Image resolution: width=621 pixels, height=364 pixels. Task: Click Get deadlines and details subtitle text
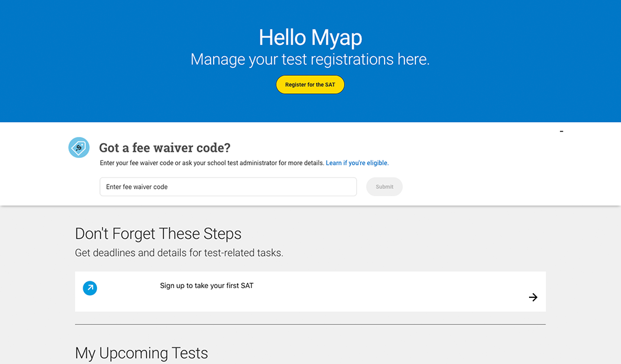point(179,253)
